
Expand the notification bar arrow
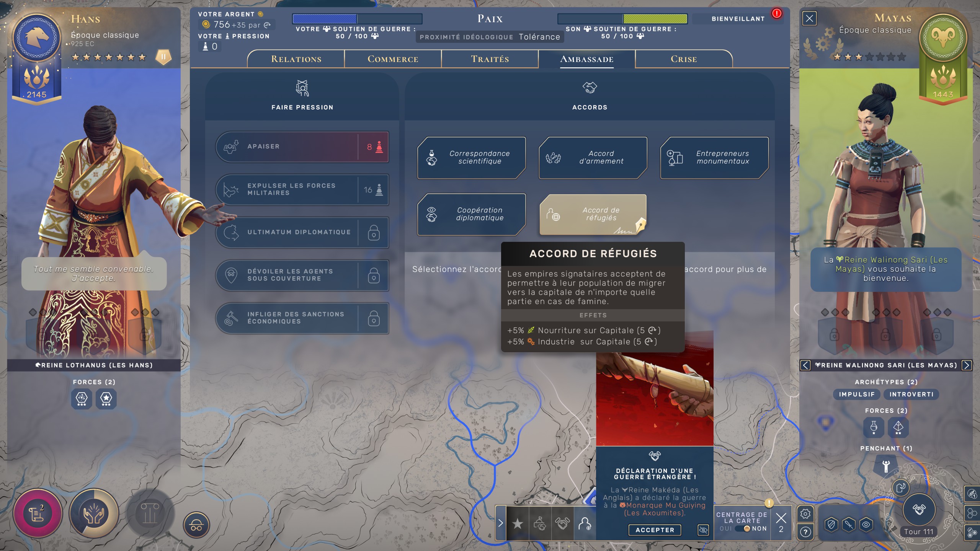pyautogui.click(x=500, y=523)
